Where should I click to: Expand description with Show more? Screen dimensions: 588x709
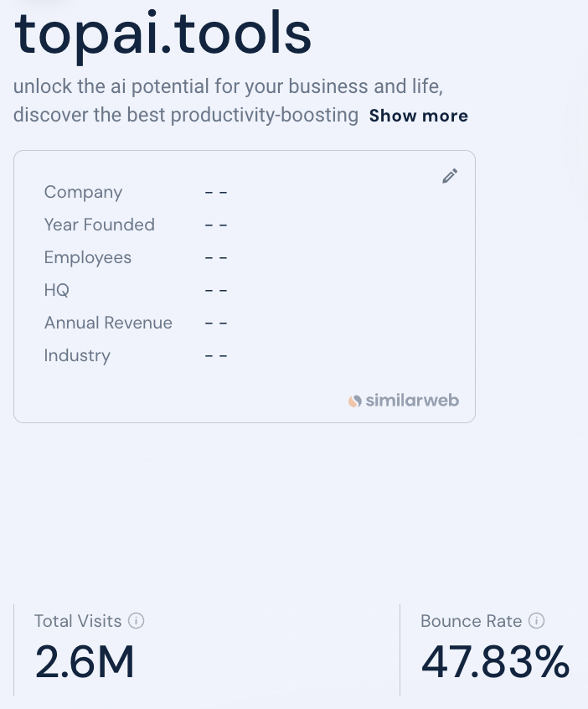[419, 116]
